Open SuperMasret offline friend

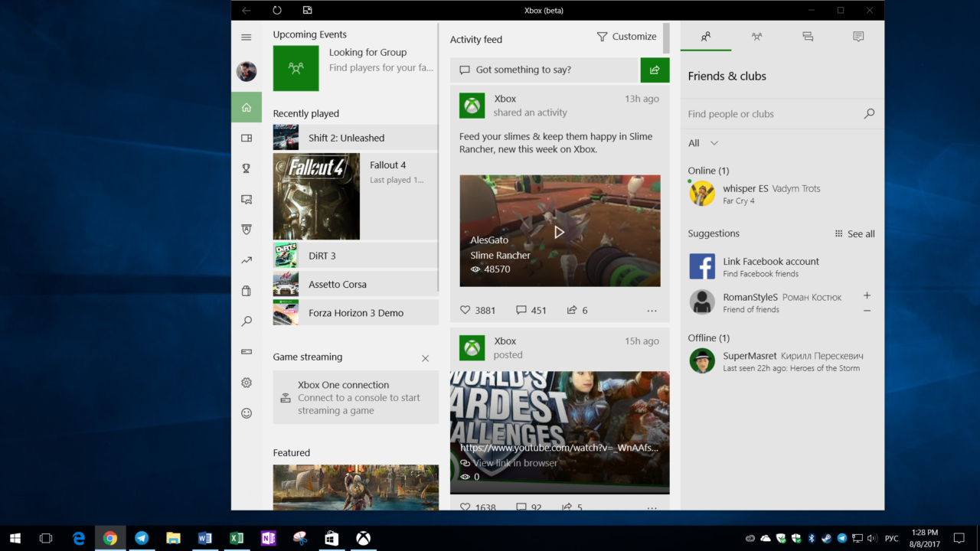pyautogui.click(x=782, y=361)
